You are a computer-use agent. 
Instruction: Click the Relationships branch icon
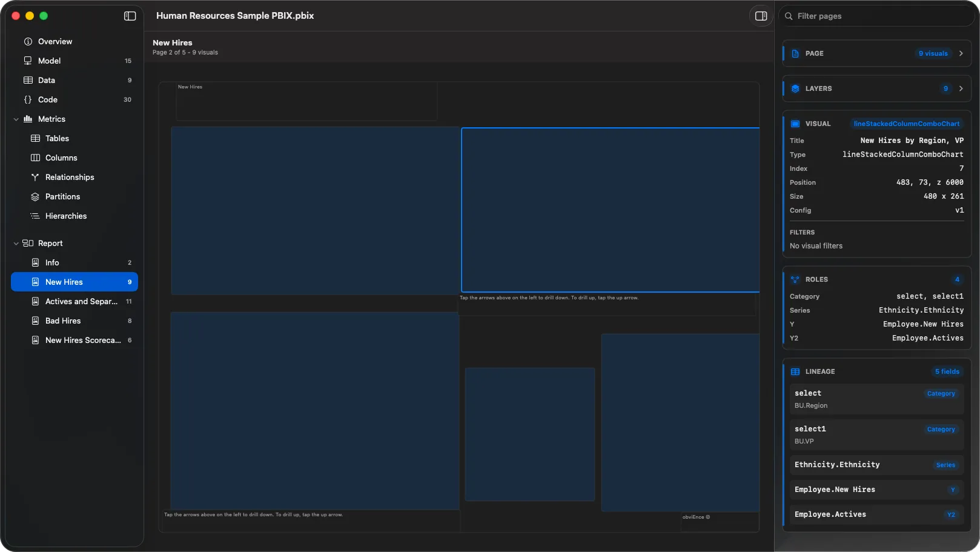pos(35,177)
